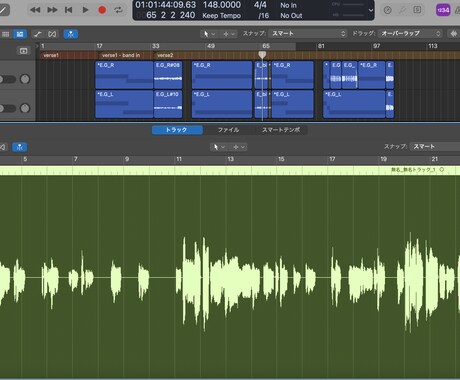This screenshot has height=380, width=460.
Task: Open the Command-click tool menu in audio editor
Action: click(x=239, y=147)
